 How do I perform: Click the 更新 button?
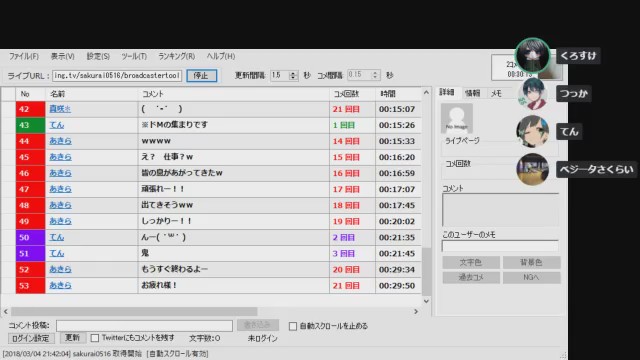pos(73,338)
